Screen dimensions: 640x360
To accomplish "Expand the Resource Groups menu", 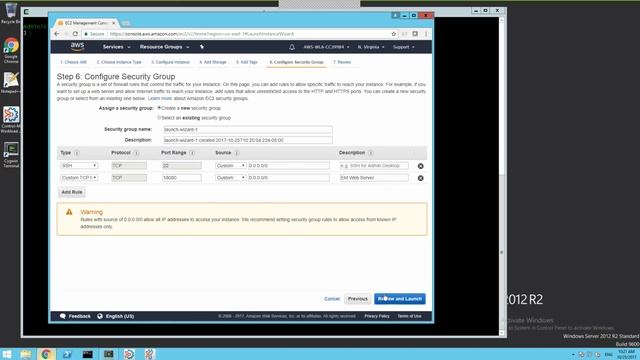I will coord(164,47).
